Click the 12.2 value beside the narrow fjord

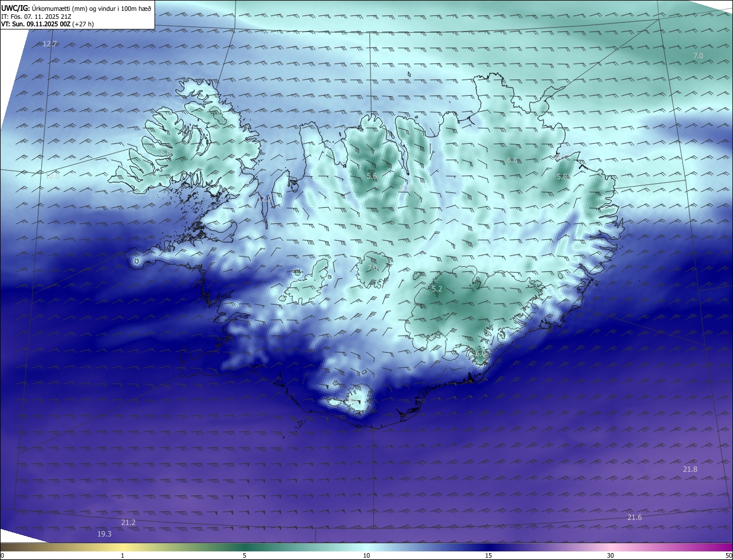pyautogui.click(x=265, y=199)
